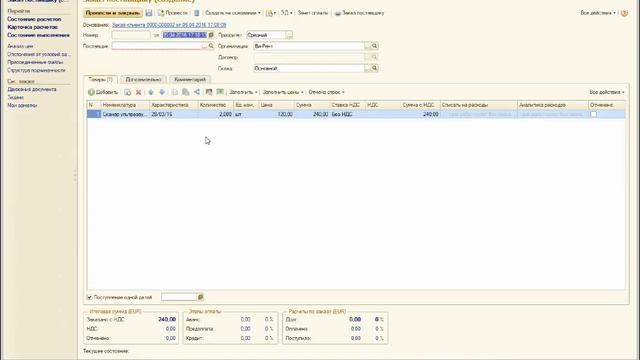
Task: Open Все действия menu in top toolbar
Action: [x=598, y=13]
